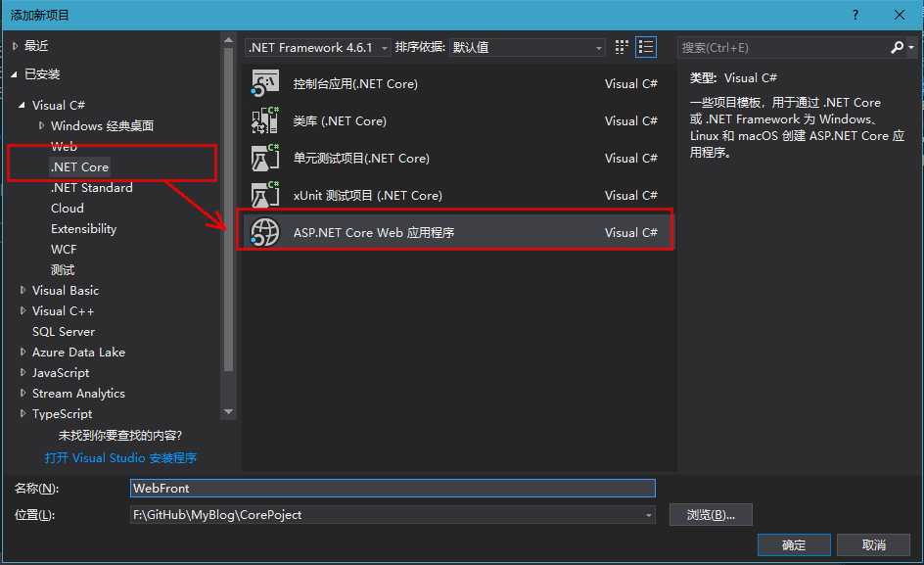This screenshot has height=565, width=924.
Task: Expand the Stream Analytics node
Action: [x=23, y=393]
